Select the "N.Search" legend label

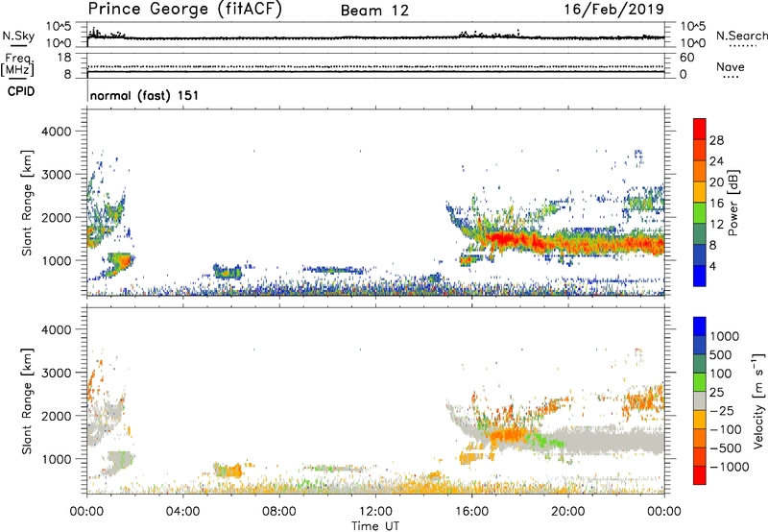(741, 36)
